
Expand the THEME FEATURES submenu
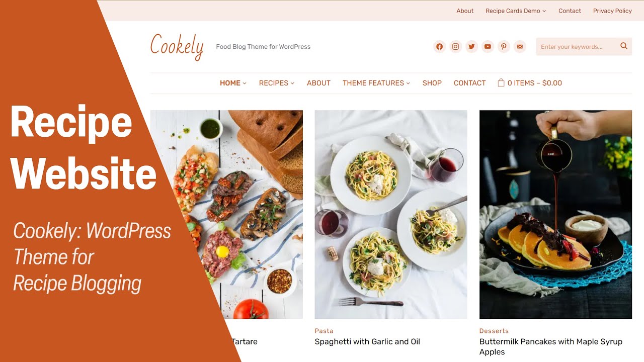[x=376, y=83]
